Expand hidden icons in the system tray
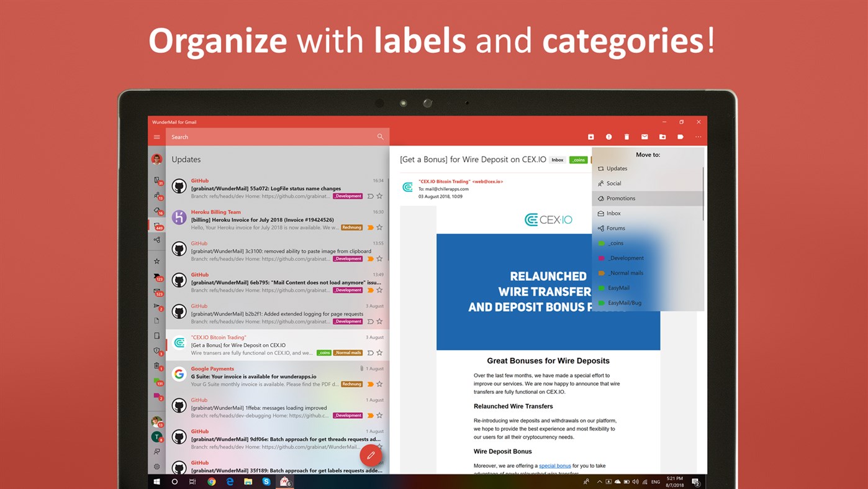The image size is (868, 489). [x=599, y=482]
